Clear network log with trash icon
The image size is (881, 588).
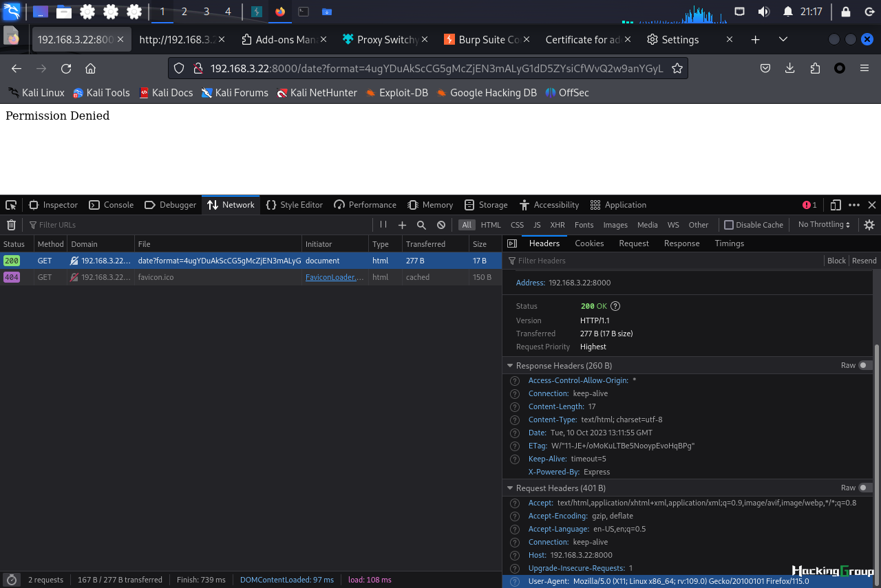pyautogui.click(x=11, y=225)
